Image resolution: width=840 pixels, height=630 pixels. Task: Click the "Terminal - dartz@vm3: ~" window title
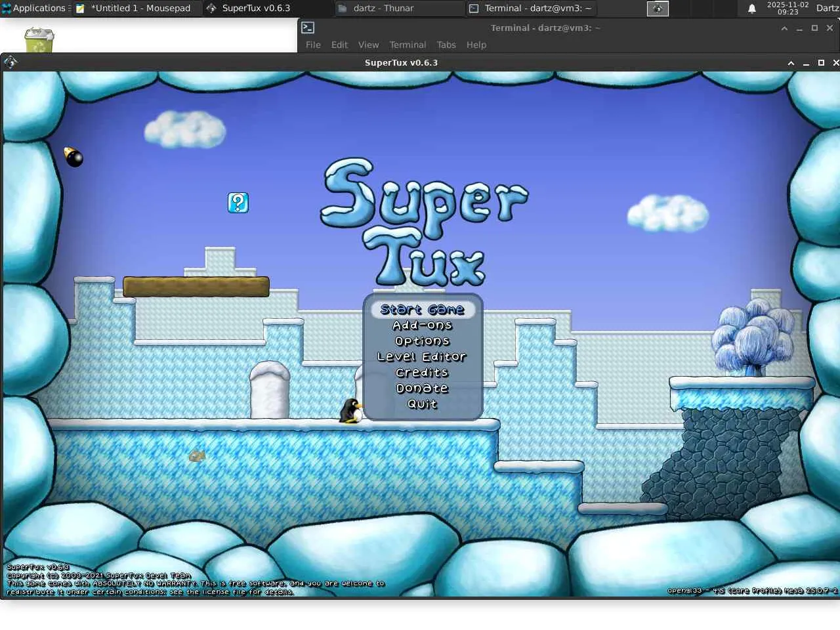click(x=545, y=28)
